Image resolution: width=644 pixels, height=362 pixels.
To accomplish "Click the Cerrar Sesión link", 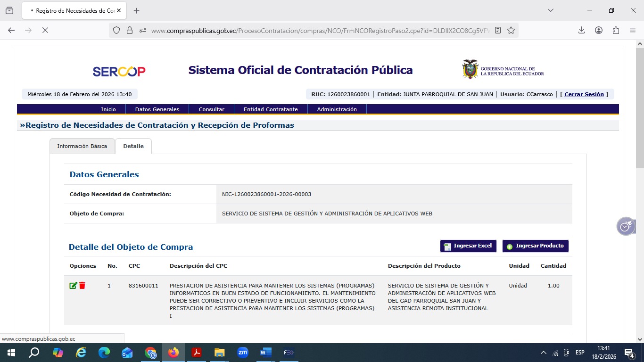I will 584,94.
